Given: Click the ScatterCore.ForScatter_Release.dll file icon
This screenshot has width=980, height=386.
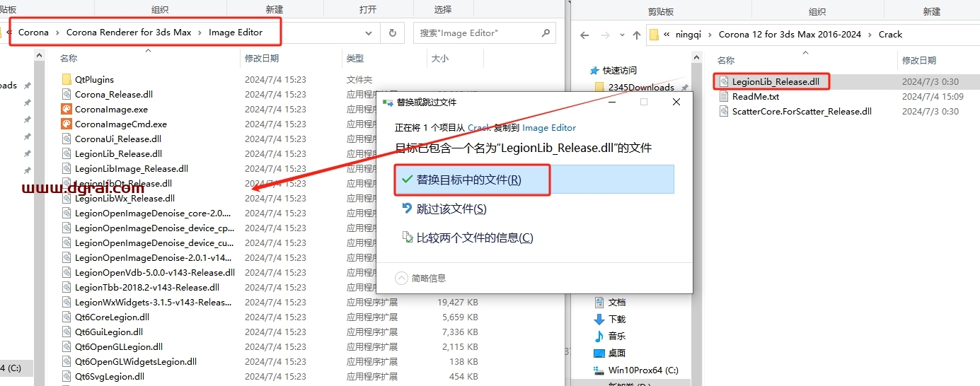Looking at the screenshot, I should tap(723, 112).
